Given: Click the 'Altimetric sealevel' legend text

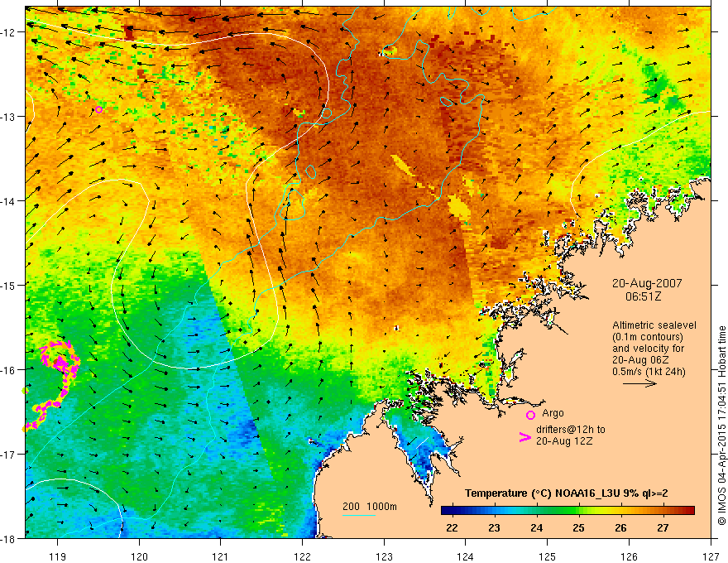Looking at the screenshot, I should [654, 325].
